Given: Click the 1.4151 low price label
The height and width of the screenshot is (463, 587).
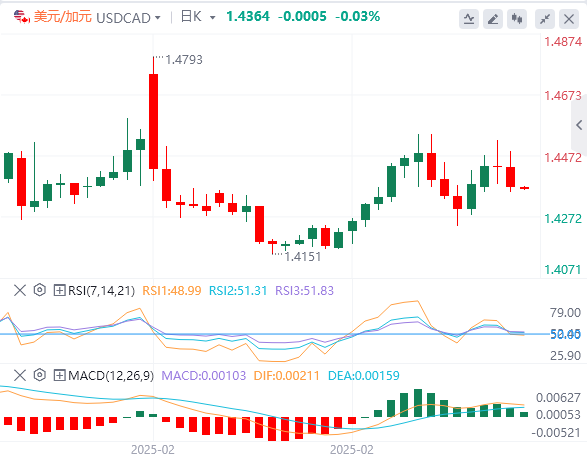Looking at the screenshot, I should [303, 257].
